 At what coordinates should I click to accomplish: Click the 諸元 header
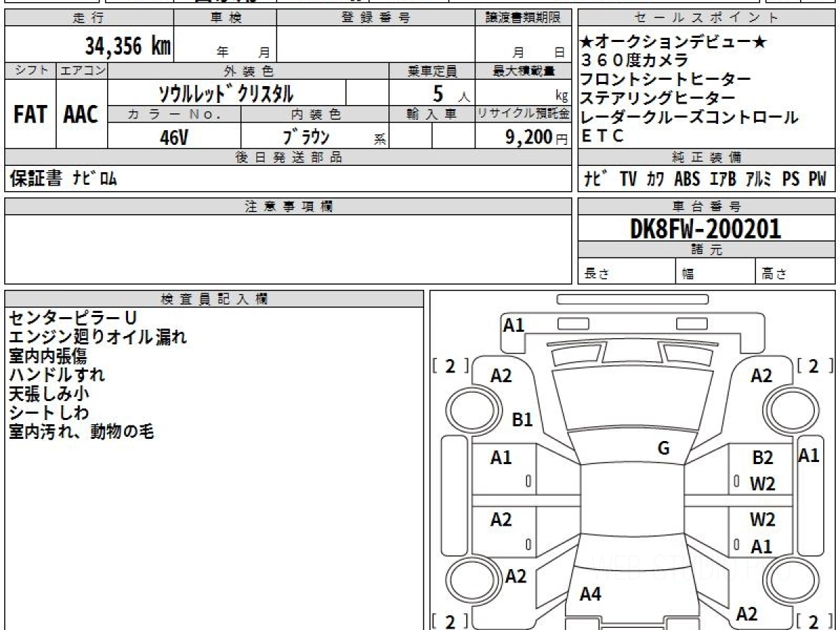706,250
